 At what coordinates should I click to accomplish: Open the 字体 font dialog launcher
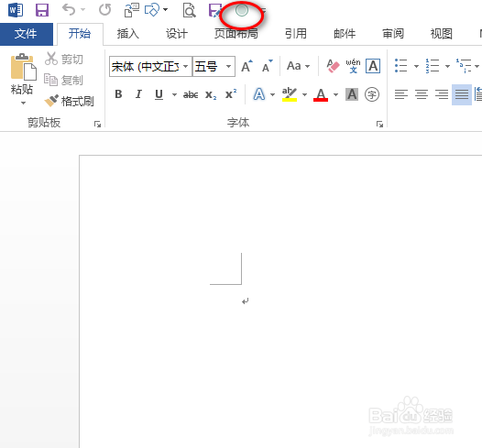click(379, 124)
